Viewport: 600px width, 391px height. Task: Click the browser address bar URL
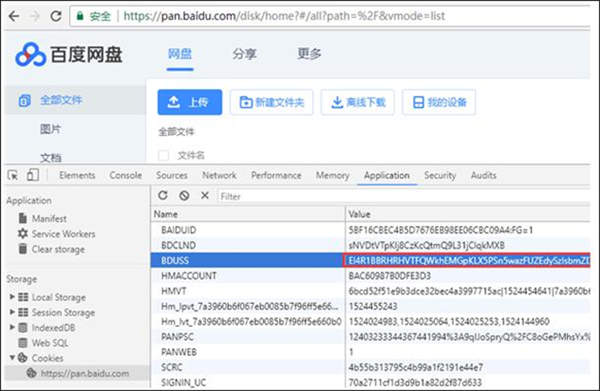[x=284, y=16]
